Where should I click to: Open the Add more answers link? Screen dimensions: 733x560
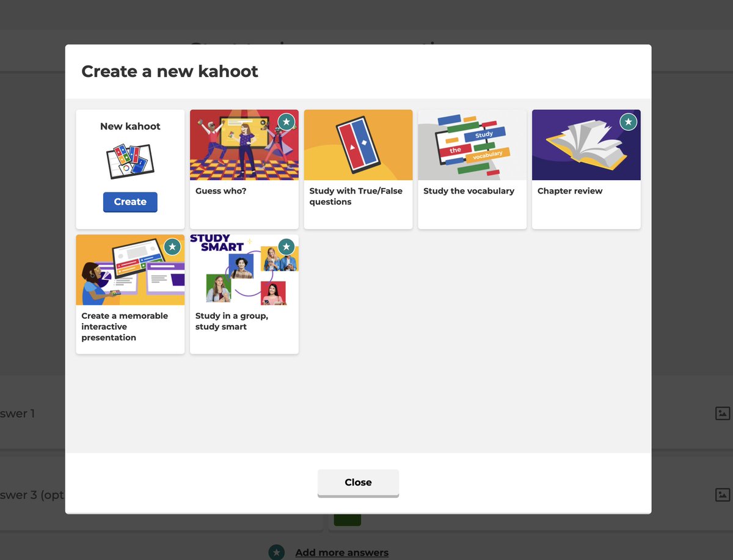pos(341,552)
